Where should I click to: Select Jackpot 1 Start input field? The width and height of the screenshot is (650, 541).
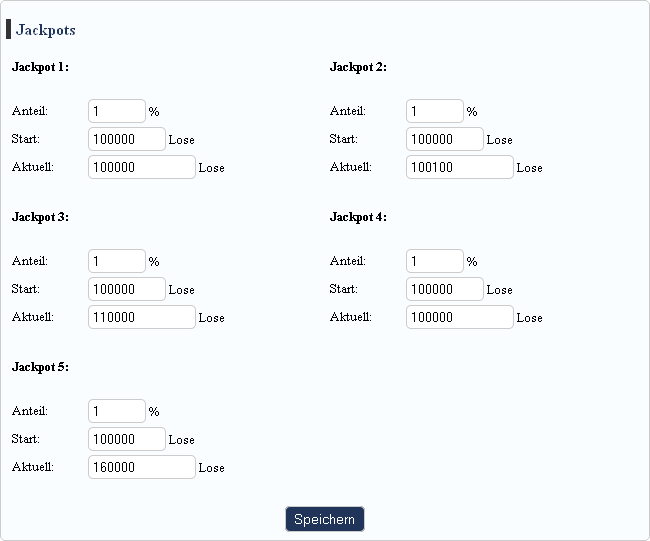click(x=127, y=139)
